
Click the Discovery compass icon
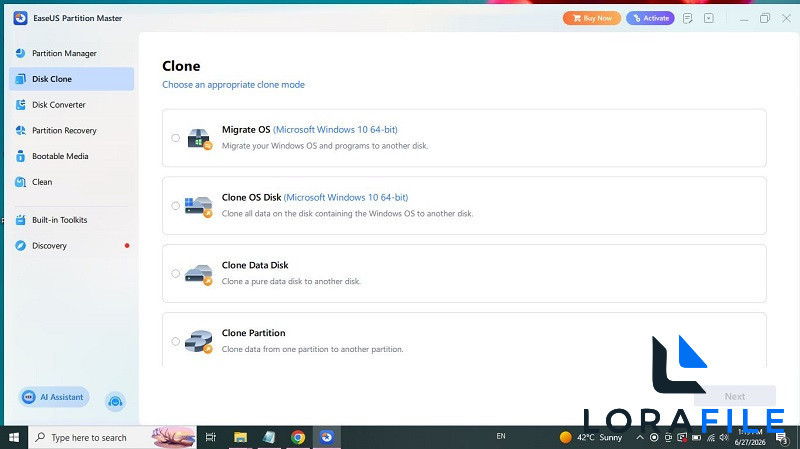coord(20,245)
